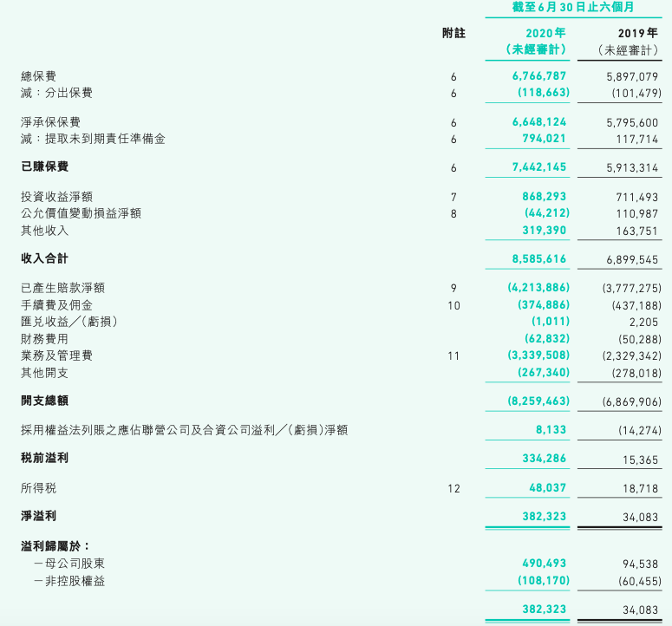The height and width of the screenshot is (626, 672).
Task: Open note 8 beside 公允價值變動損益淨額
Action: tap(453, 213)
